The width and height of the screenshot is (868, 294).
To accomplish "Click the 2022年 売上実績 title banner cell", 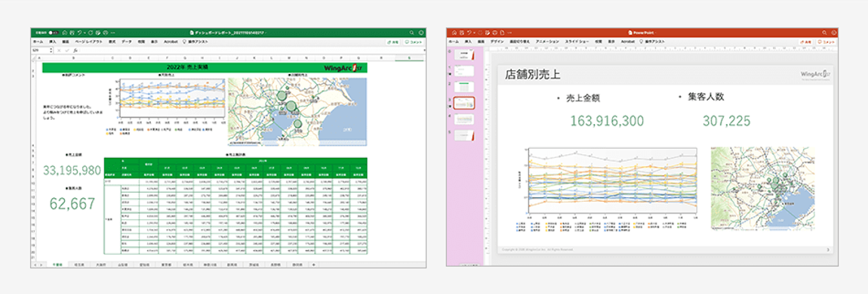I will click(x=205, y=67).
